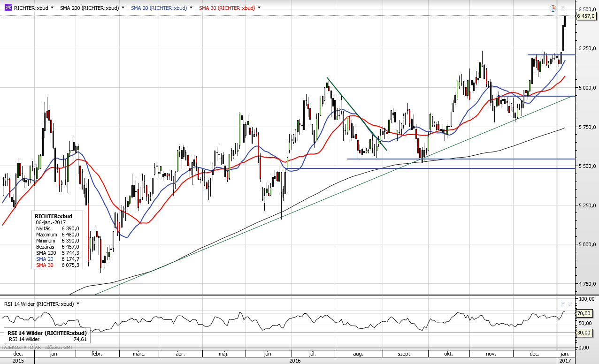
Task: Click the 6 000,0 price axis label
Action: coord(586,88)
